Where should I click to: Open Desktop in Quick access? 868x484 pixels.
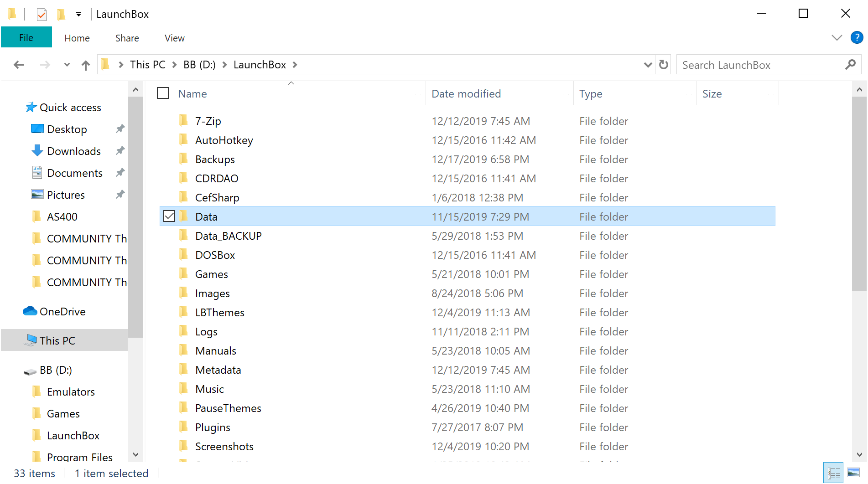coord(67,129)
